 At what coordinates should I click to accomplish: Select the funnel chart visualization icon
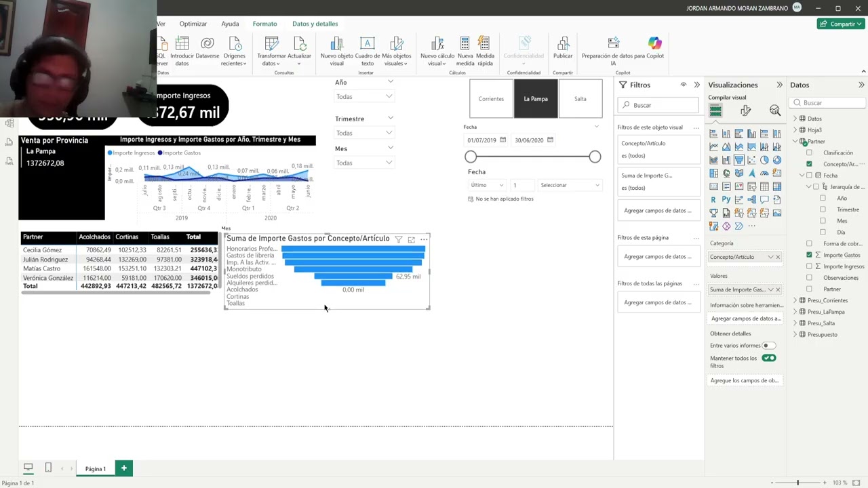(739, 160)
